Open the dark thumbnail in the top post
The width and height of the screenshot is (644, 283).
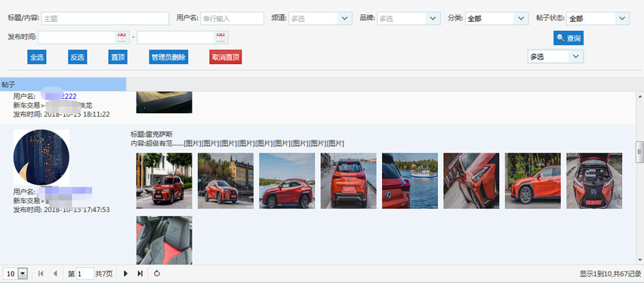click(165, 103)
